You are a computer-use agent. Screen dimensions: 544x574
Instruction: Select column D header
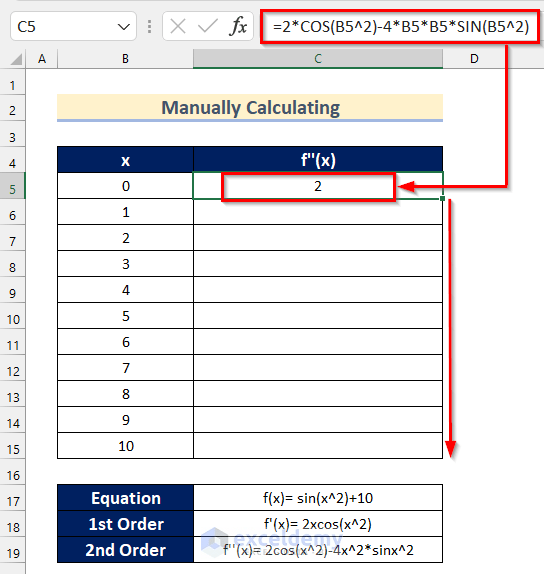[474, 59]
